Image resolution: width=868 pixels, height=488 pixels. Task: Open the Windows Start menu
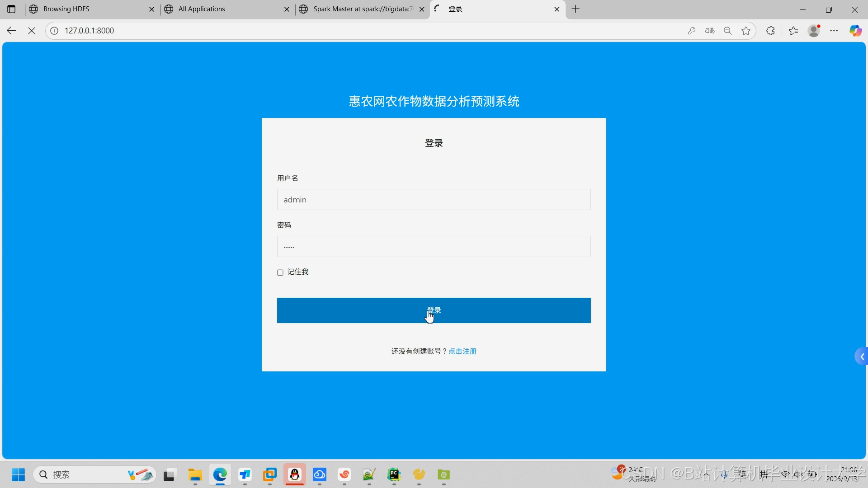[x=18, y=474]
